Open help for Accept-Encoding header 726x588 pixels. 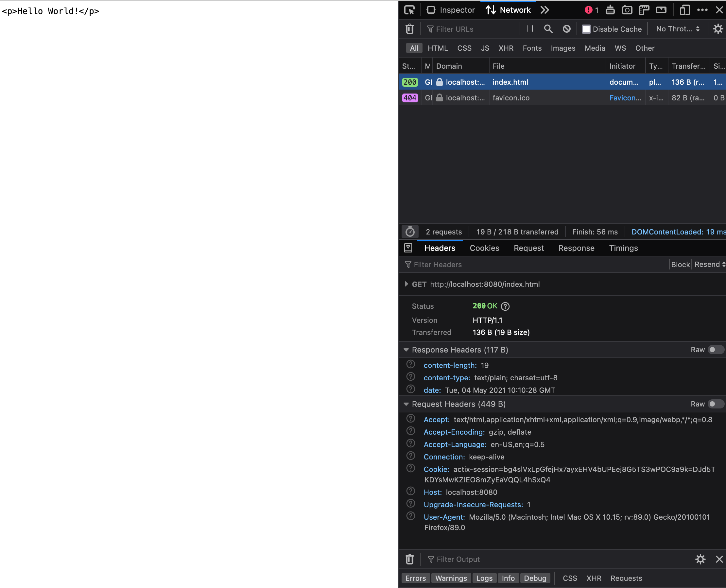click(x=411, y=431)
